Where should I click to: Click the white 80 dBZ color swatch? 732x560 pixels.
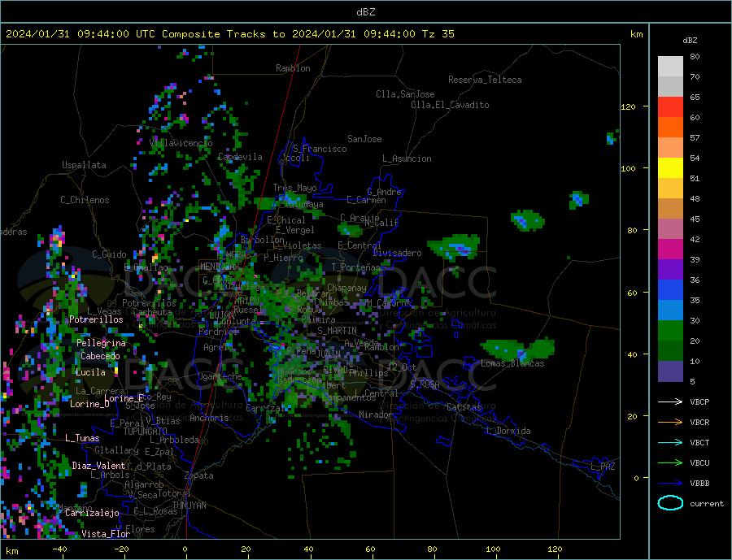[670, 67]
